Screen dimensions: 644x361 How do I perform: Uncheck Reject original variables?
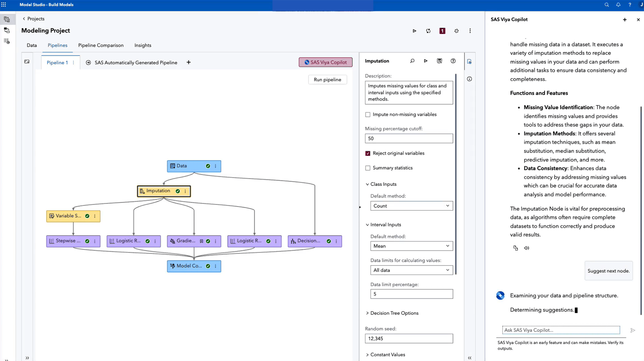click(367, 153)
